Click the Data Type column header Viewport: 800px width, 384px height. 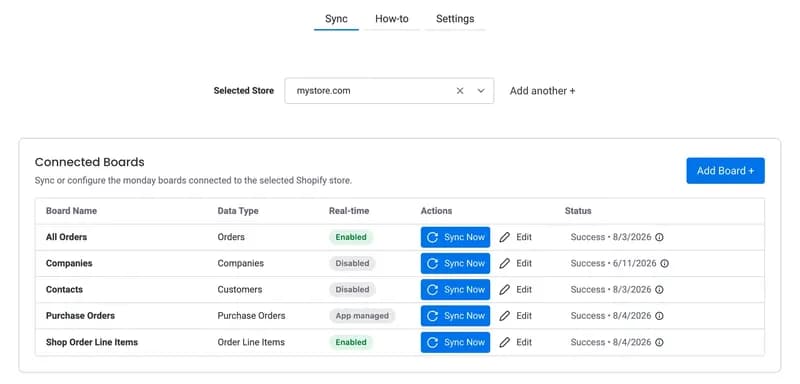click(238, 211)
